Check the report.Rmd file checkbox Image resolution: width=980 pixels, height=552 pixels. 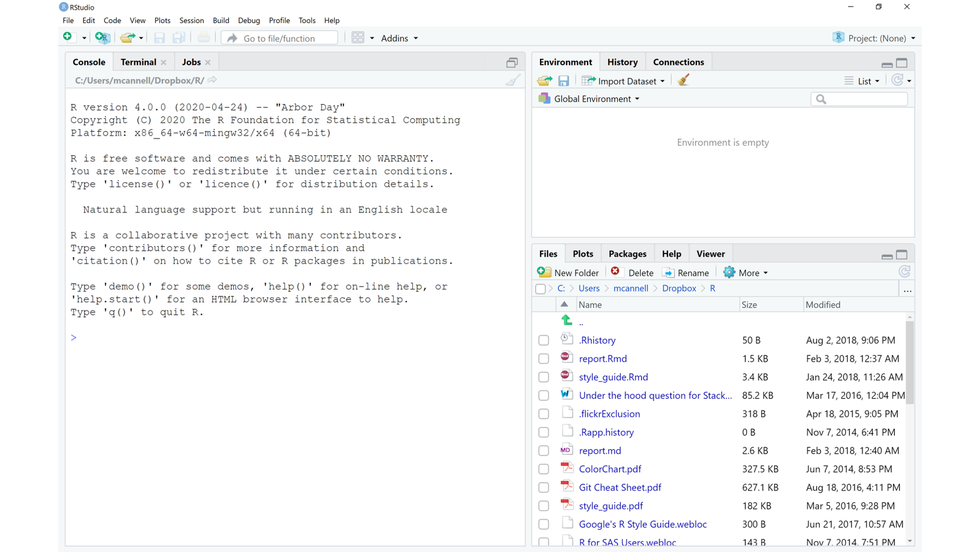543,359
